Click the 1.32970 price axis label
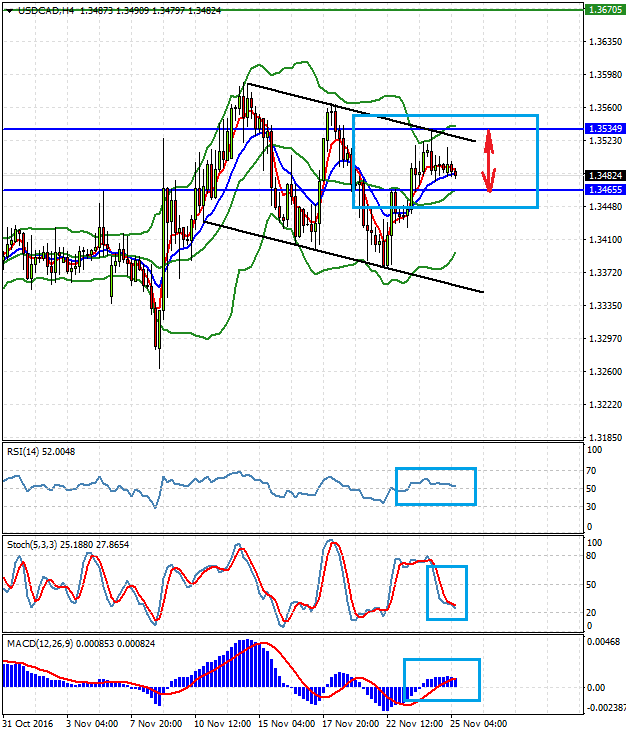Image resolution: width=626 pixels, height=735 pixels. coord(605,338)
